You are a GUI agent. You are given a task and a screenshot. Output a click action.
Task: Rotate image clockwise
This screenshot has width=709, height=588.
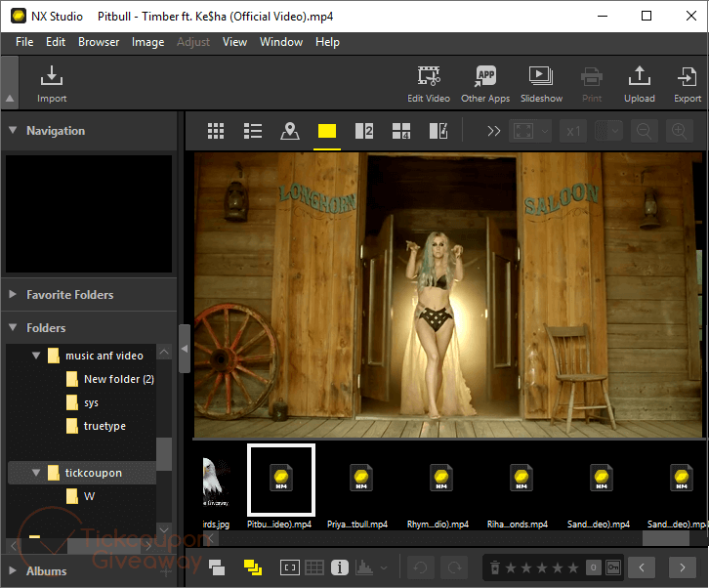(x=454, y=567)
